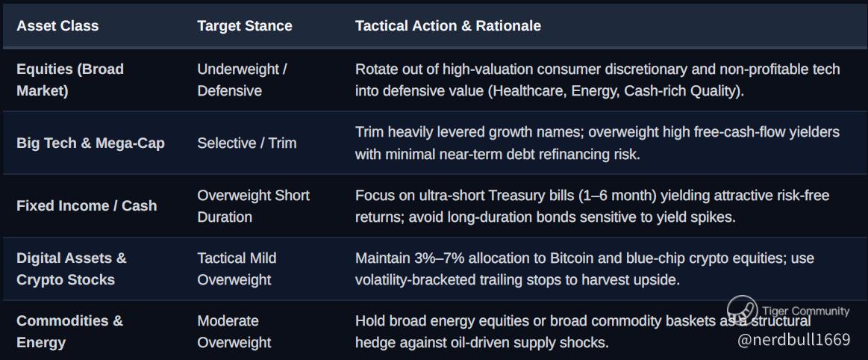Click the Tiger Community watermark text
Image resolution: width=868 pixels, height=360 pixels.
[805, 311]
